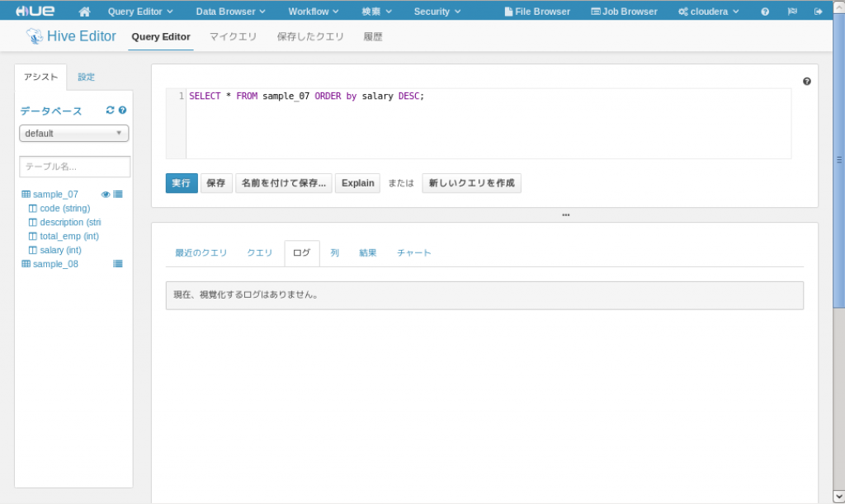Go to the Hue home icon
The height and width of the screenshot is (504, 845).
point(84,12)
